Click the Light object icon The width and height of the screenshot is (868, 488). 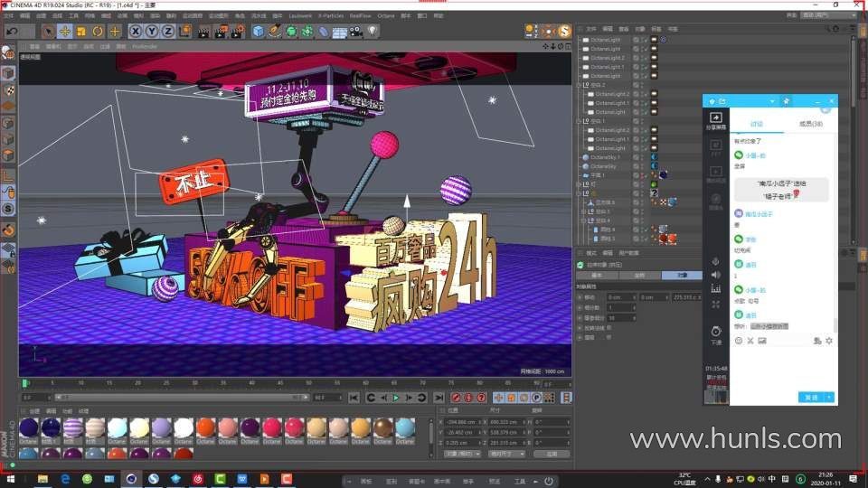coord(373,32)
